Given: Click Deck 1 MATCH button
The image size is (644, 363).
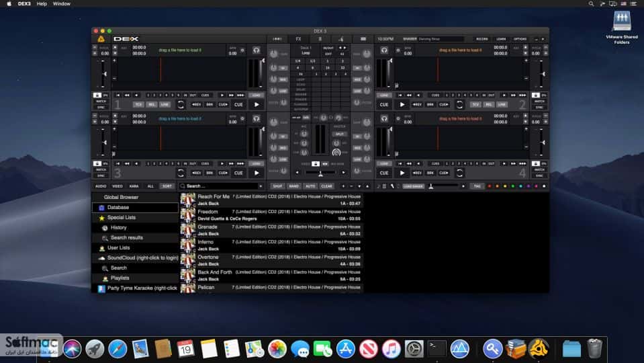Looking at the screenshot, I should [101, 101].
